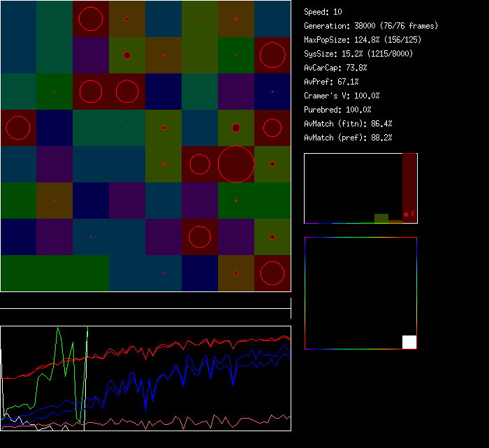
Task: Click the 'AvCarCap: 73.8%' statistic
Action: pos(335,68)
